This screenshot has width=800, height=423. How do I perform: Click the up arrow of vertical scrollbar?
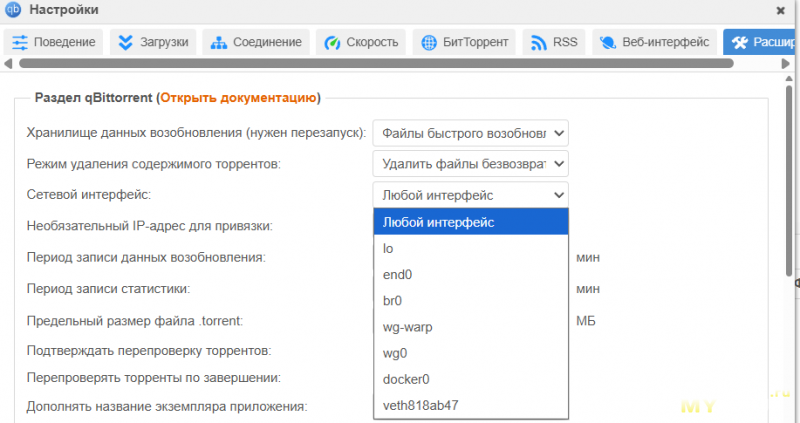(789, 79)
